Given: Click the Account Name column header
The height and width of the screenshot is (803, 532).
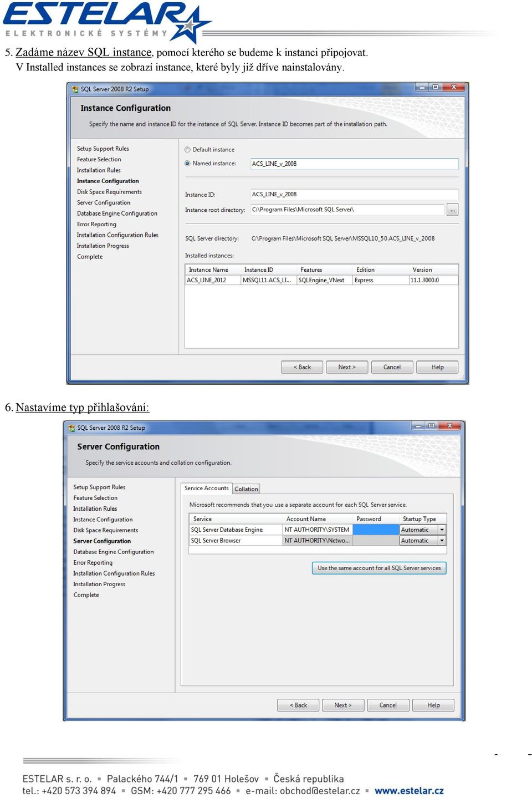Looking at the screenshot, I should coord(318,519).
